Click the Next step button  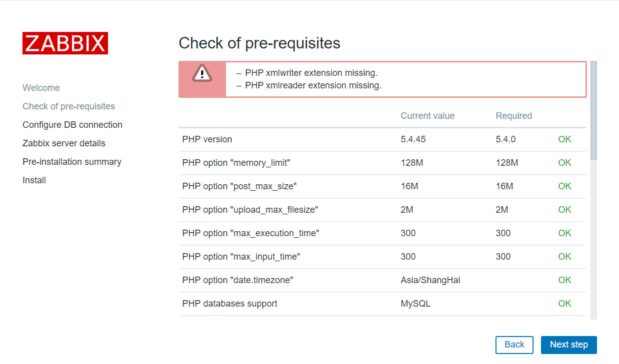[x=568, y=345]
